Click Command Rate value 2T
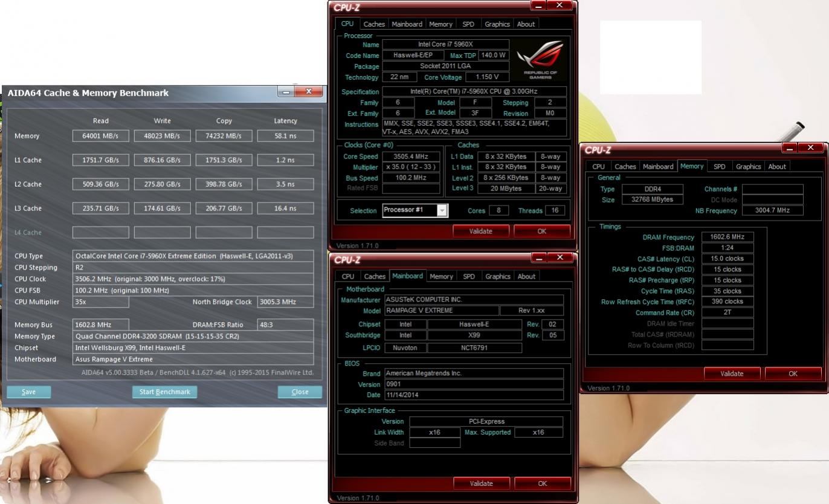 click(727, 312)
